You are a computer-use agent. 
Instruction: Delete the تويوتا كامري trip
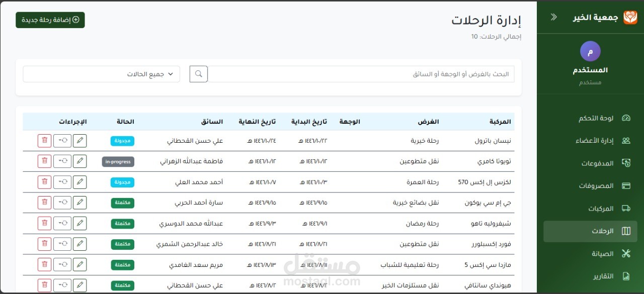44,161
